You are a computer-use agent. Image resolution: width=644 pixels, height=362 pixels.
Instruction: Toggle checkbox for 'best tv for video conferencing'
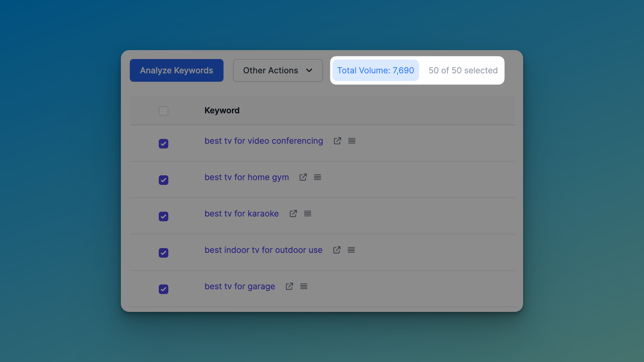tap(164, 143)
